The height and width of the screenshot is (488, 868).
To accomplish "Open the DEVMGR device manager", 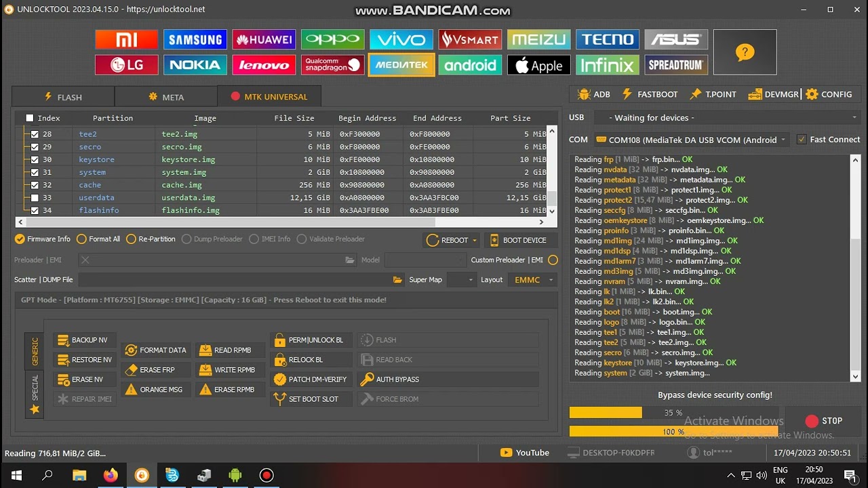I will click(773, 94).
